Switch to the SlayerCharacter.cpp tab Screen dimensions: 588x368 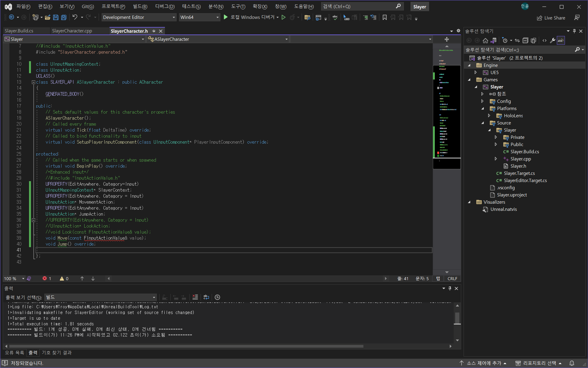pyautogui.click(x=72, y=31)
